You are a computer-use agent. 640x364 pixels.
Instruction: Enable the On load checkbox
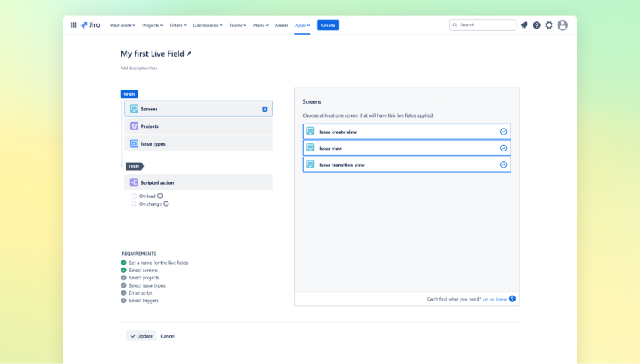click(x=134, y=196)
